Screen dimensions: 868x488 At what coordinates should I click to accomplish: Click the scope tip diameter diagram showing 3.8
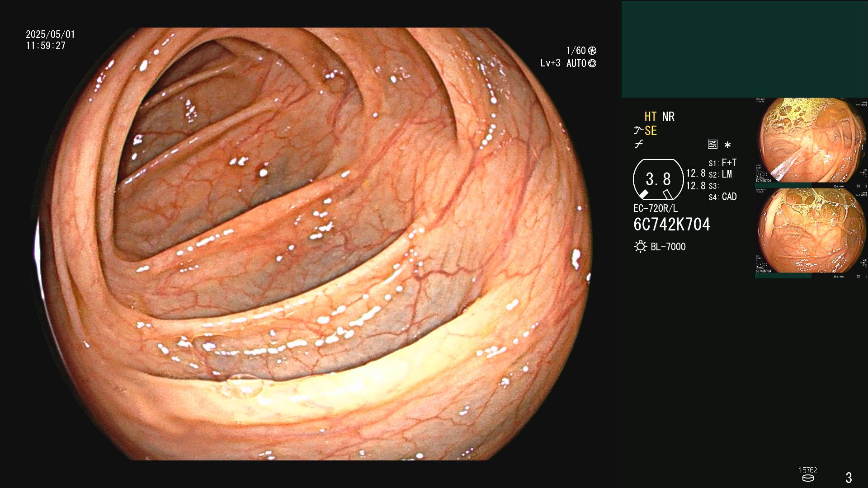(658, 179)
